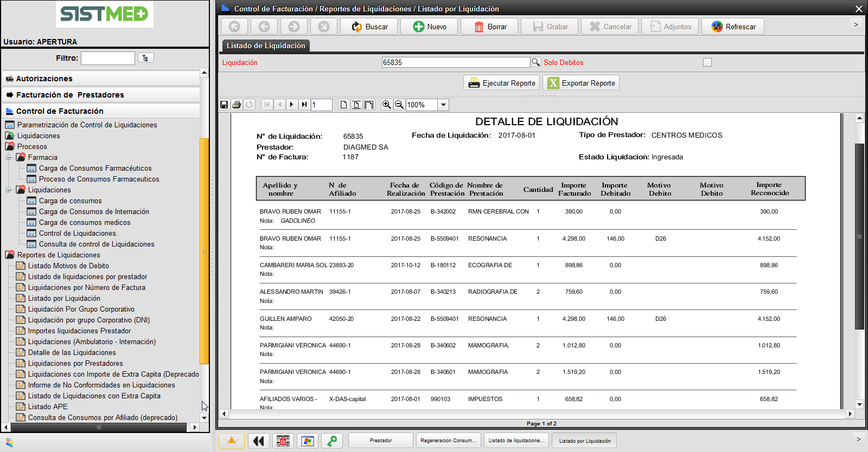The width and height of the screenshot is (868, 452).
Task: Collapse the Farmacia tree node
Action: [9, 157]
